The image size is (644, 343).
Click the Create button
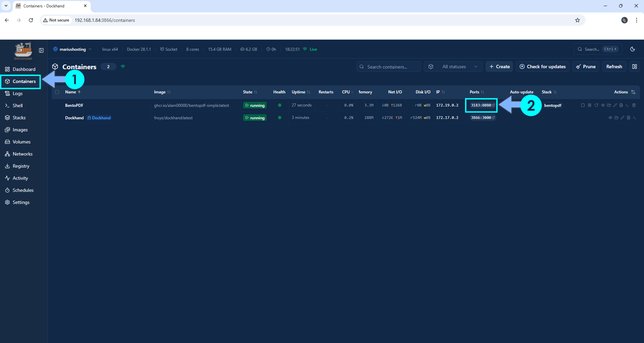tap(499, 67)
